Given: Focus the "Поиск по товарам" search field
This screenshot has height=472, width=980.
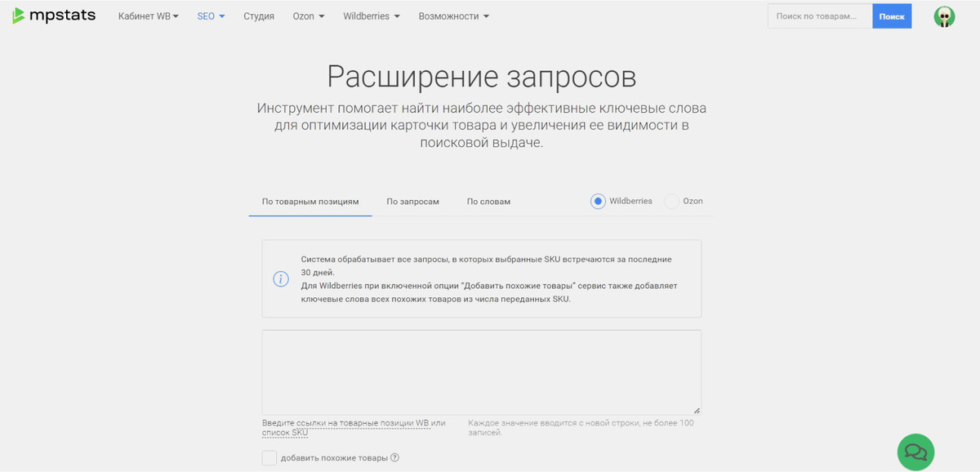Looking at the screenshot, I should (x=820, y=16).
